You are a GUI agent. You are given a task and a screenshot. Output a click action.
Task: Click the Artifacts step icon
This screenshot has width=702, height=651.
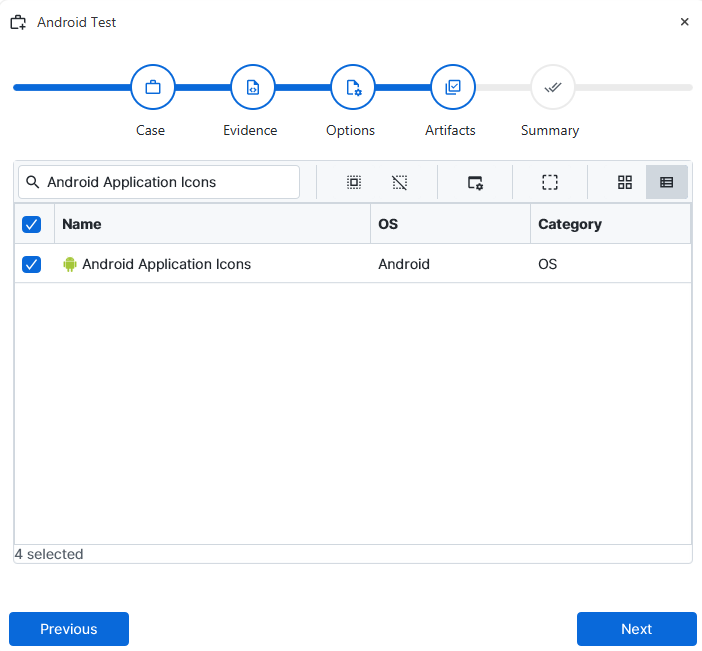453,88
